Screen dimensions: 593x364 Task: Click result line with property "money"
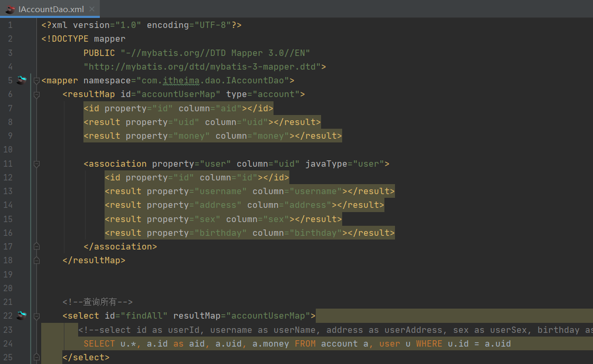point(213,136)
